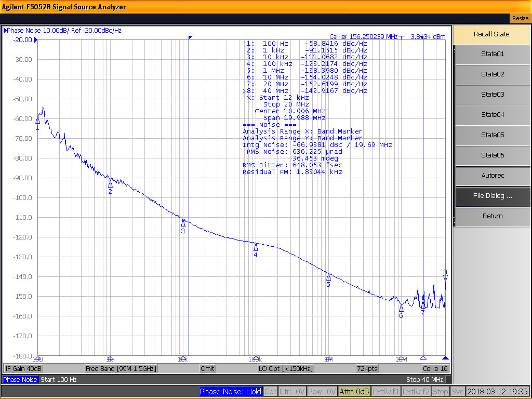The image size is (532, 399).
Task: Select the 724pts sweep points indicator
Action: (367, 368)
